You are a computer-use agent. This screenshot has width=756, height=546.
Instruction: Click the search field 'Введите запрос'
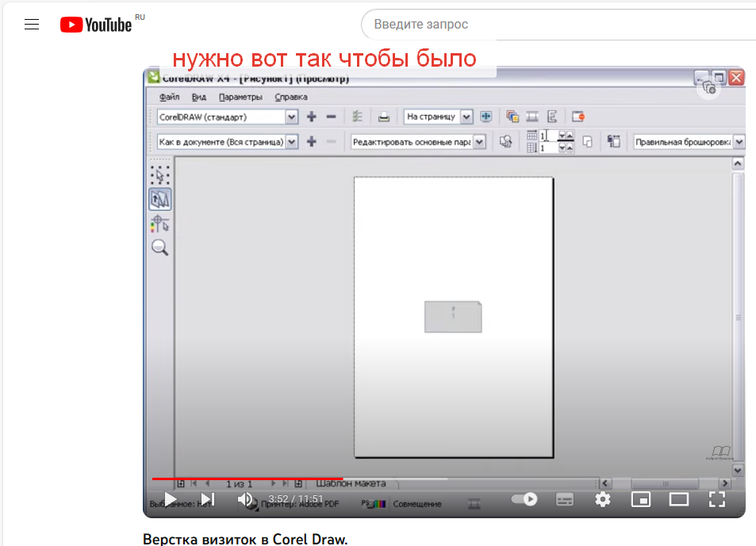559,24
